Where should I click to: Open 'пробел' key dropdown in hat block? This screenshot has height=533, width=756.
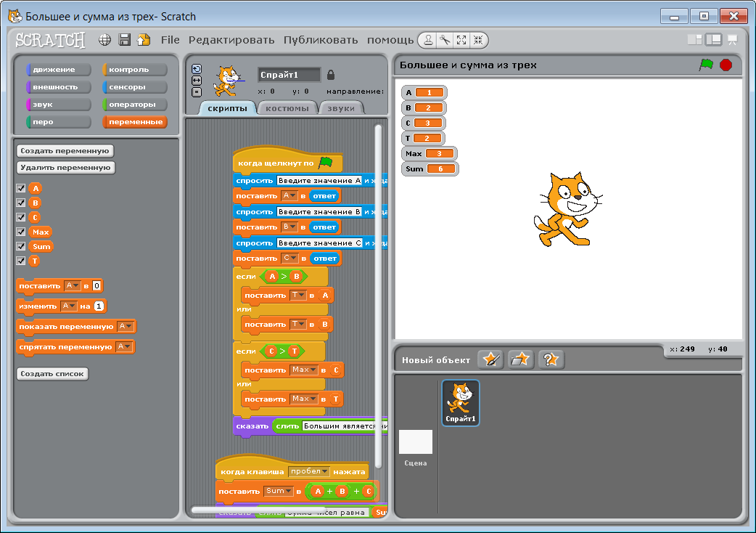click(309, 471)
